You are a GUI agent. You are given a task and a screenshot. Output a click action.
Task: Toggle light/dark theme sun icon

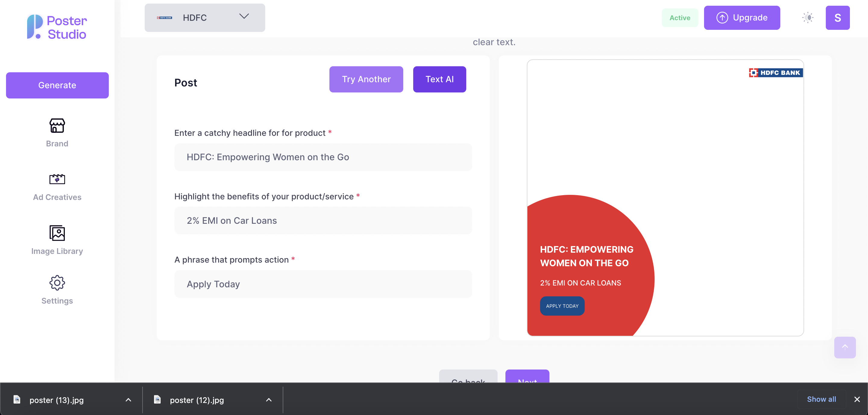click(807, 18)
